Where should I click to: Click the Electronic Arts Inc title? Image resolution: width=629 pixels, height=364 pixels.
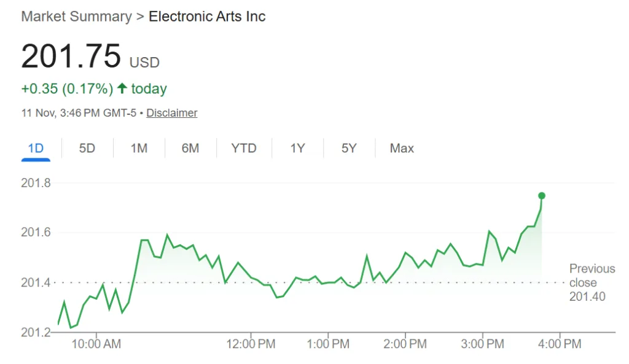click(207, 17)
